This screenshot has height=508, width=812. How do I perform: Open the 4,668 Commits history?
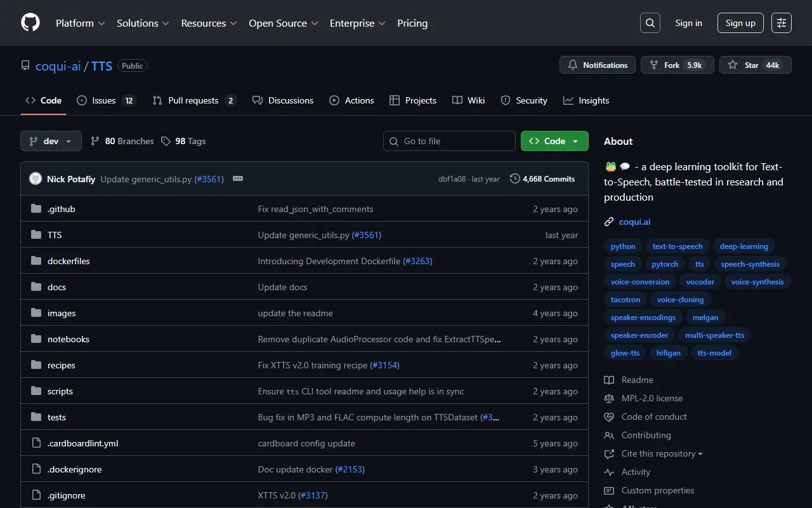tap(542, 179)
